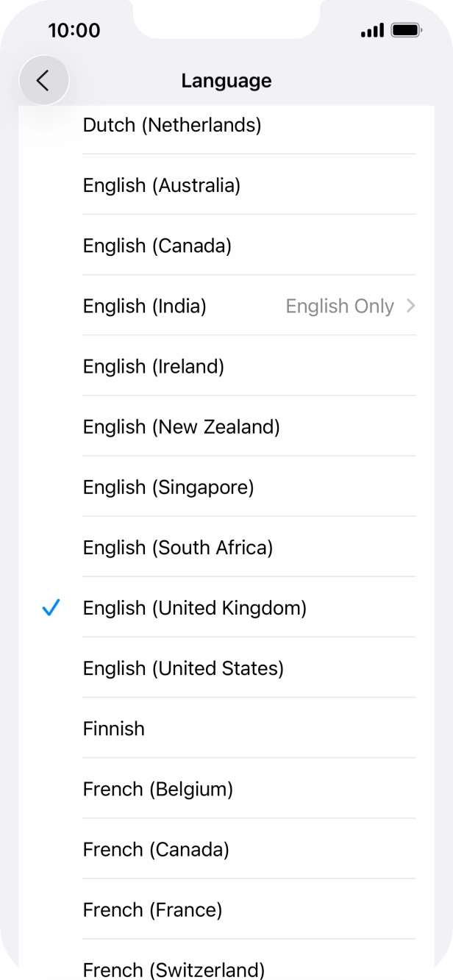453x980 pixels.
Task: Choose French (Canada) as the language
Action: (155, 849)
